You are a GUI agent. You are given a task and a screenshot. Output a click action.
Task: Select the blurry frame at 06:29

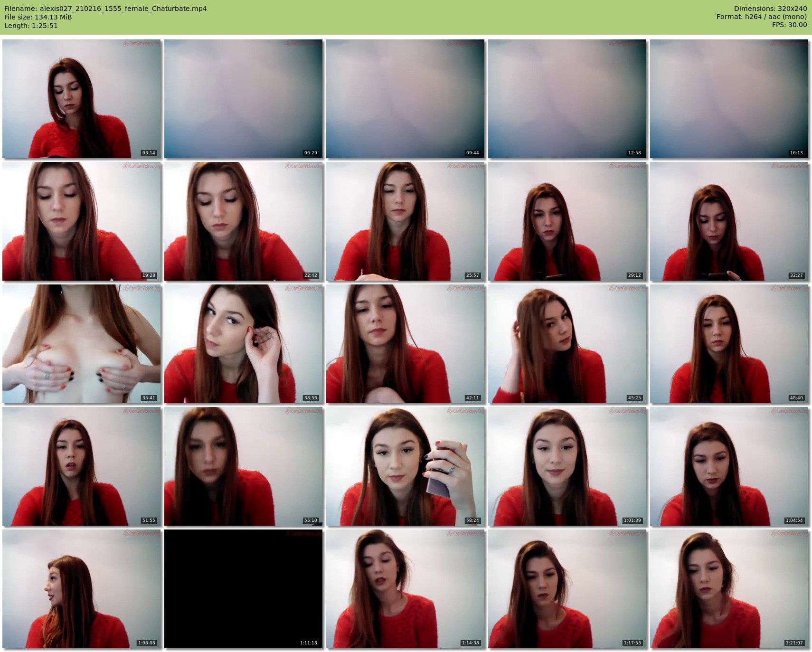[x=243, y=99]
